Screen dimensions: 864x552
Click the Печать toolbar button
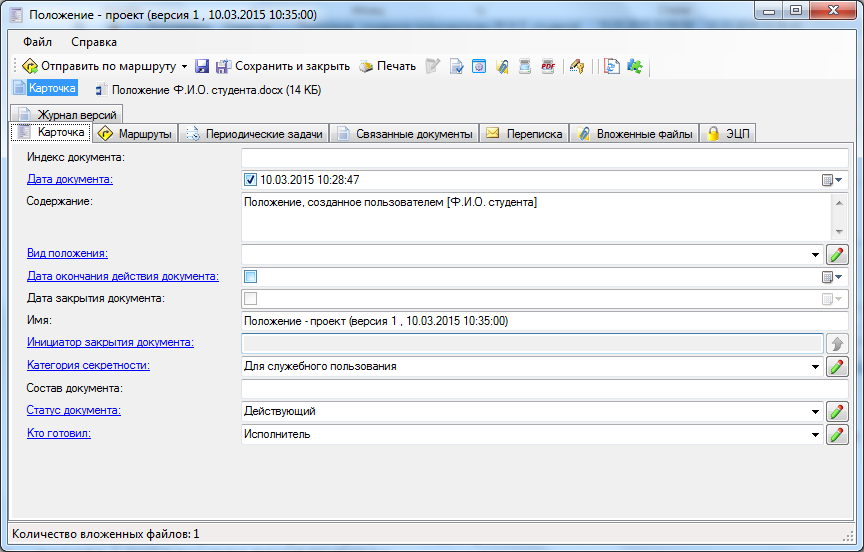tap(387, 66)
